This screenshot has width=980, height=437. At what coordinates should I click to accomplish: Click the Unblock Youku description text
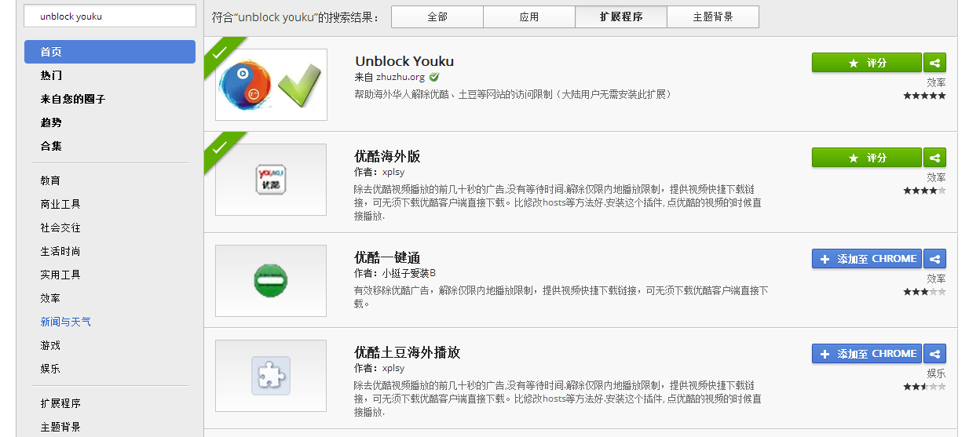click(513, 94)
